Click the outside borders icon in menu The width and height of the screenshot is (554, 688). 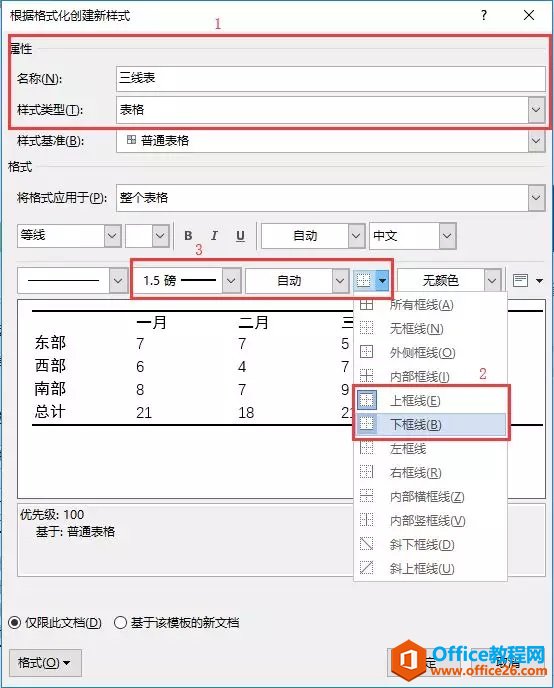click(x=366, y=352)
